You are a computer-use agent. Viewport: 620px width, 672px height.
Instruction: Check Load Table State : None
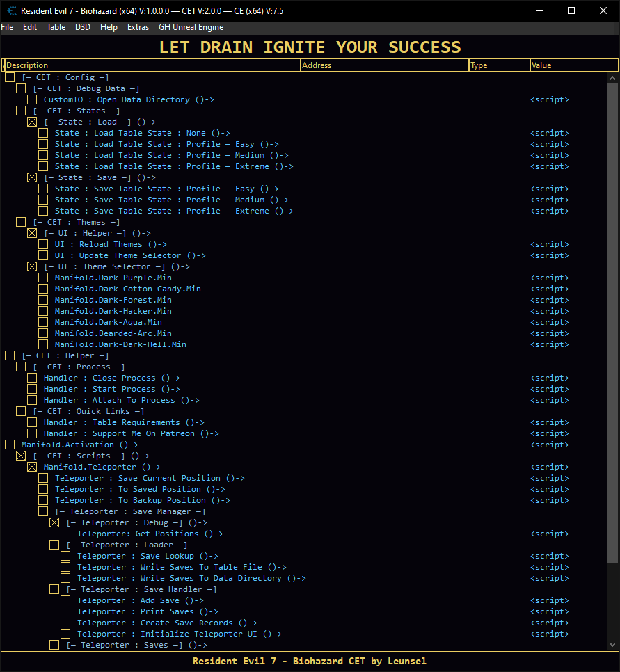43,133
